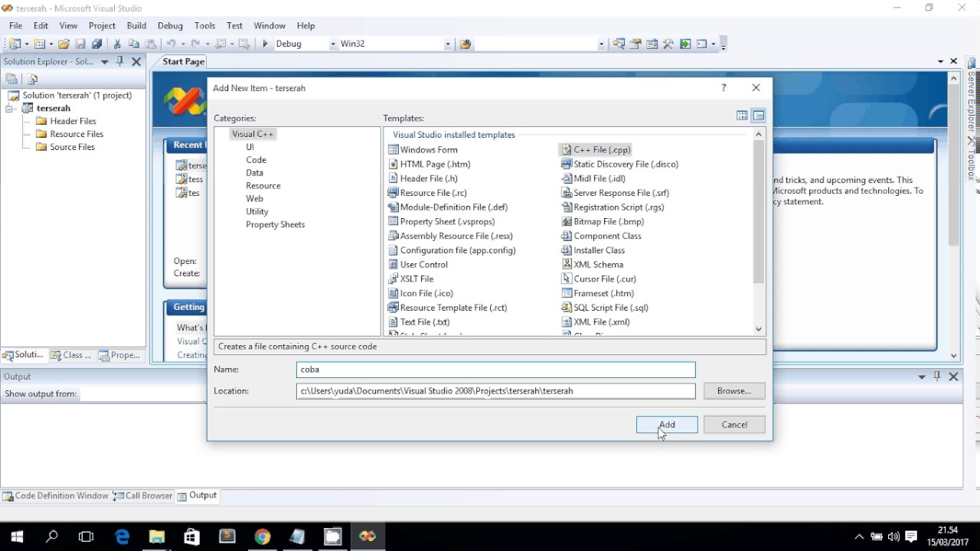The height and width of the screenshot is (551, 980).
Task: Open the Tools menu
Action: coord(204,25)
